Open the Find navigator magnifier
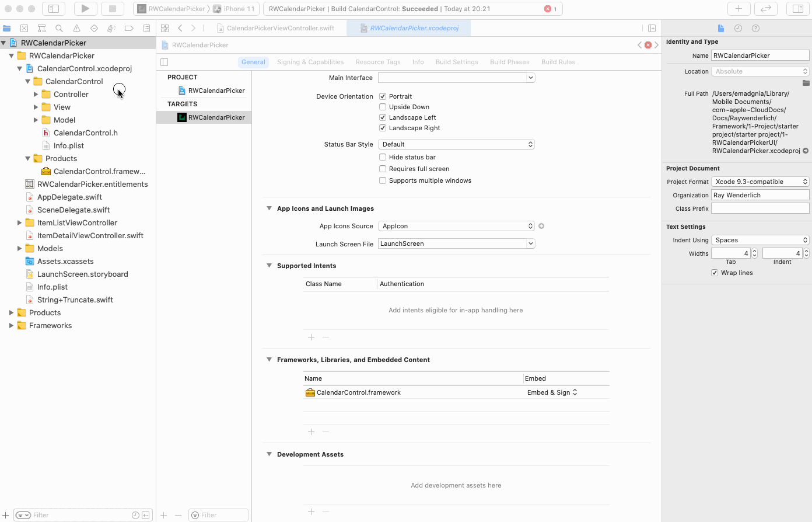The width and height of the screenshot is (812, 522). coord(59,28)
